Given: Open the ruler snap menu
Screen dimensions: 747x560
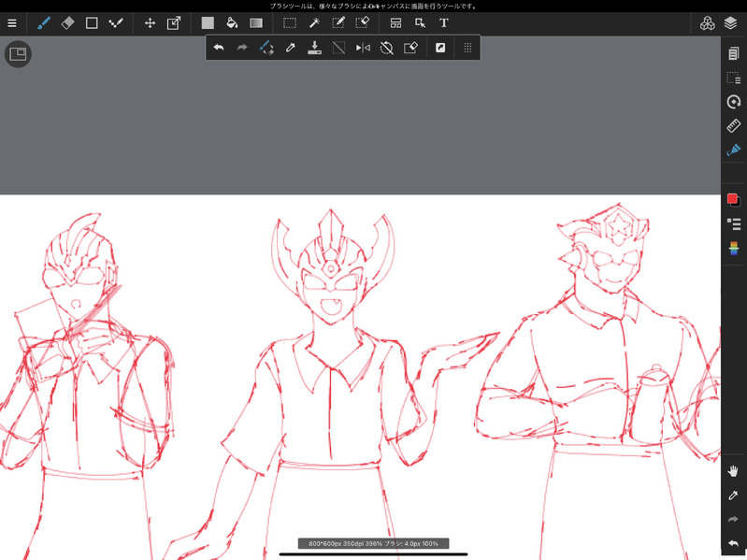Looking at the screenshot, I should click(x=734, y=125).
